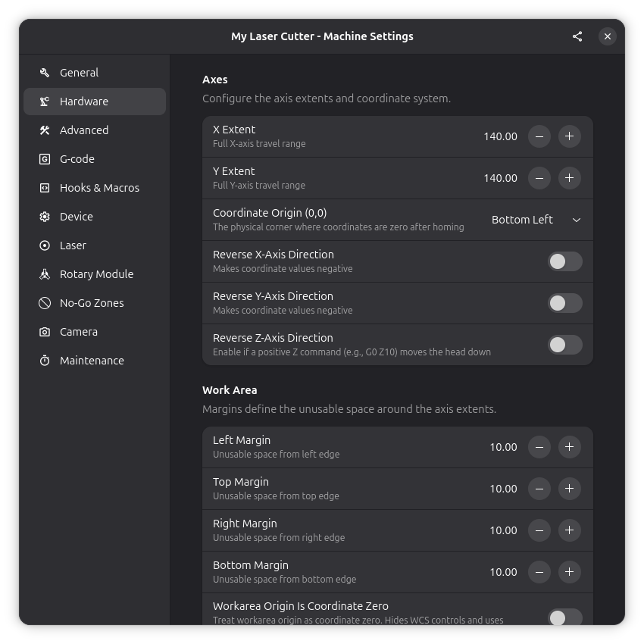Turn on Reverse Z-Axis Direction

pyautogui.click(x=564, y=345)
